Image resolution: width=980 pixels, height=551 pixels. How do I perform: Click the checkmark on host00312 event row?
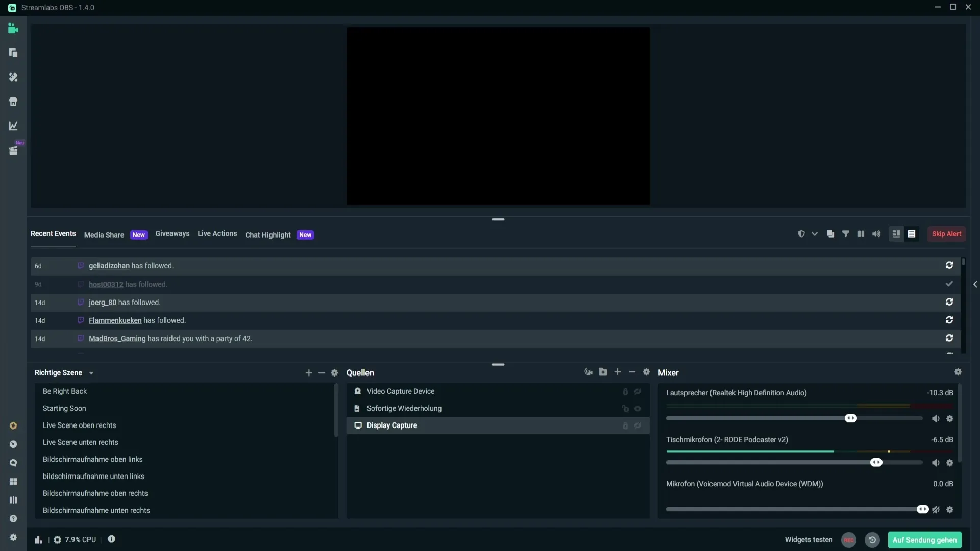949,284
